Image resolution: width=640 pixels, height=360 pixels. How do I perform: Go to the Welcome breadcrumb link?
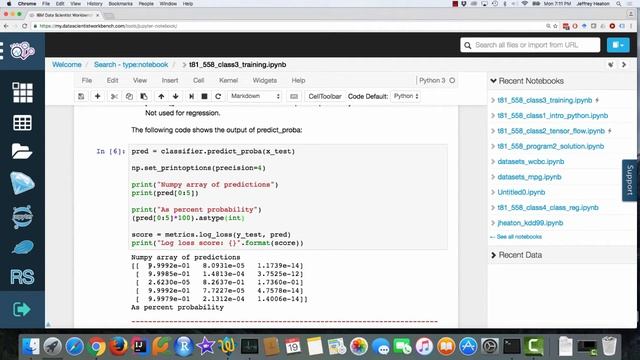pos(67,64)
